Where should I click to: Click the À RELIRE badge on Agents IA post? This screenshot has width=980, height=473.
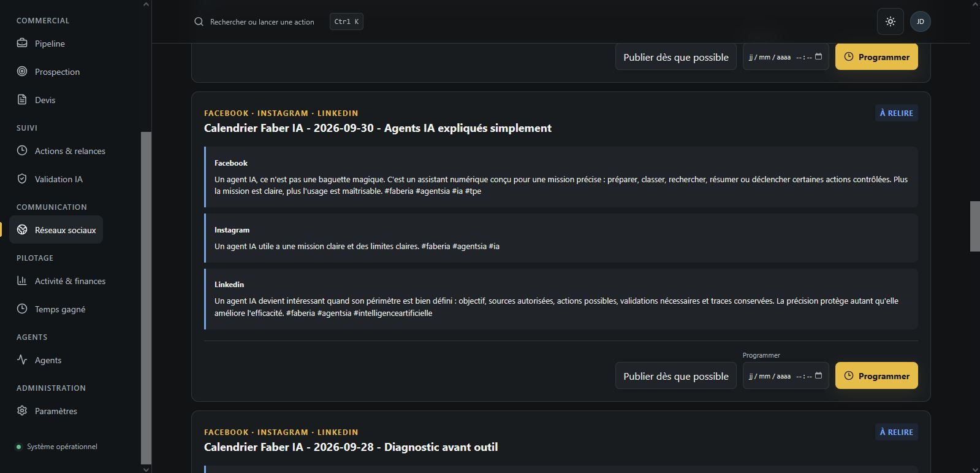(896, 113)
